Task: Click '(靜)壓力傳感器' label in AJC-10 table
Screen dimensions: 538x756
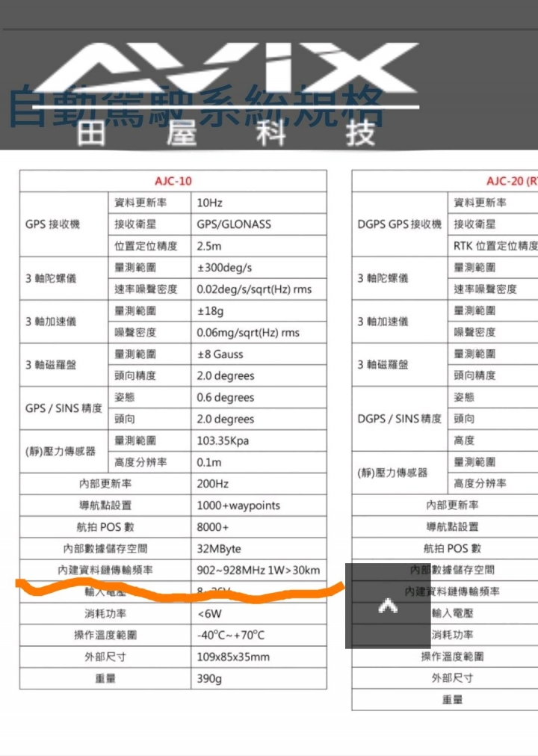Action: [61, 452]
